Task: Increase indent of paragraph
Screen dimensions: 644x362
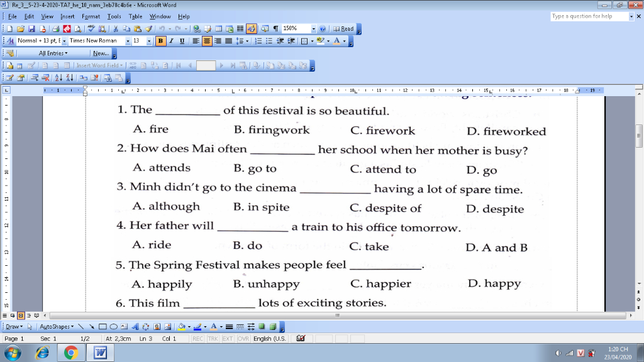Action: 291,41
